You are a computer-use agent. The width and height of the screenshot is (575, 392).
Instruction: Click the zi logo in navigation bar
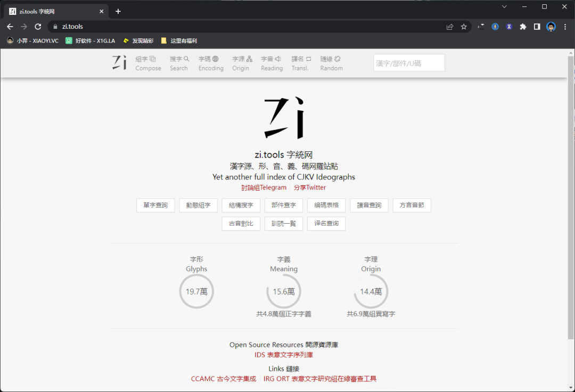(119, 63)
